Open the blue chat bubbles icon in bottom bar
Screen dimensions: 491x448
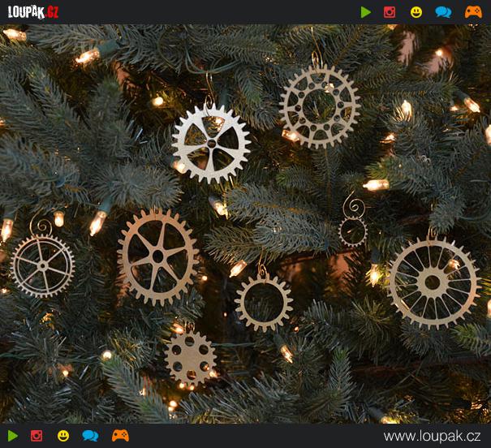pyautogui.click(x=90, y=436)
